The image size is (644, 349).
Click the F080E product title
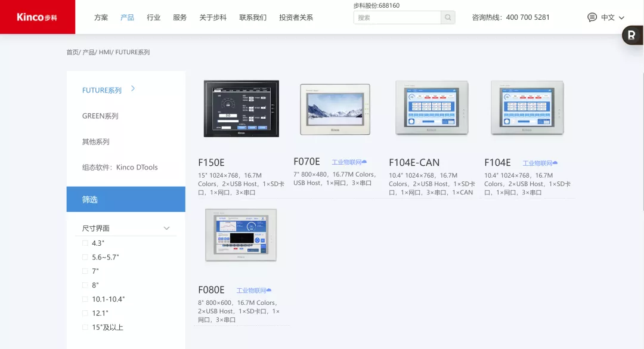pyautogui.click(x=211, y=290)
